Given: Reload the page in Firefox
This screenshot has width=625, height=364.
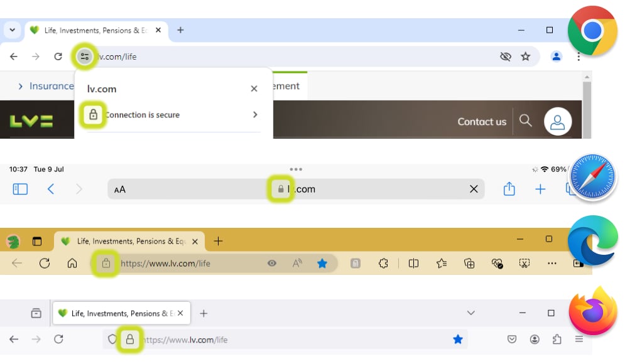Looking at the screenshot, I should point(58,340).
